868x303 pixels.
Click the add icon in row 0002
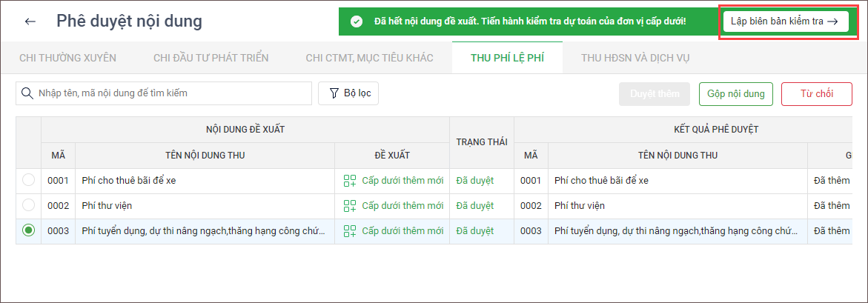point(350,205)
